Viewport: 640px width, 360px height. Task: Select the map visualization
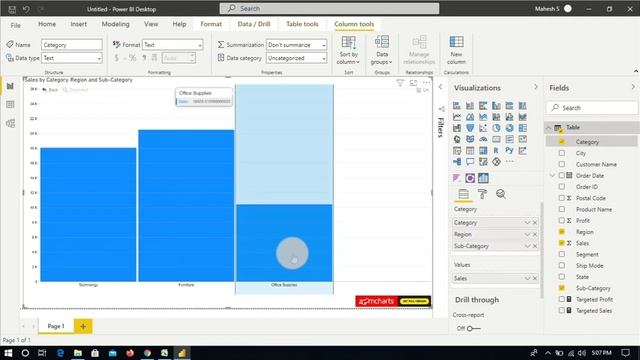coord(457,139)
